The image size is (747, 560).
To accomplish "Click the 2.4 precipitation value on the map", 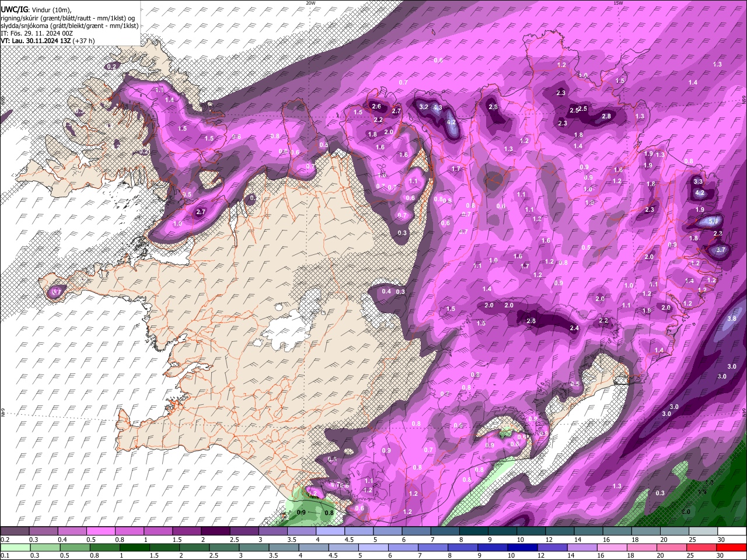I will tap(574, 328).
